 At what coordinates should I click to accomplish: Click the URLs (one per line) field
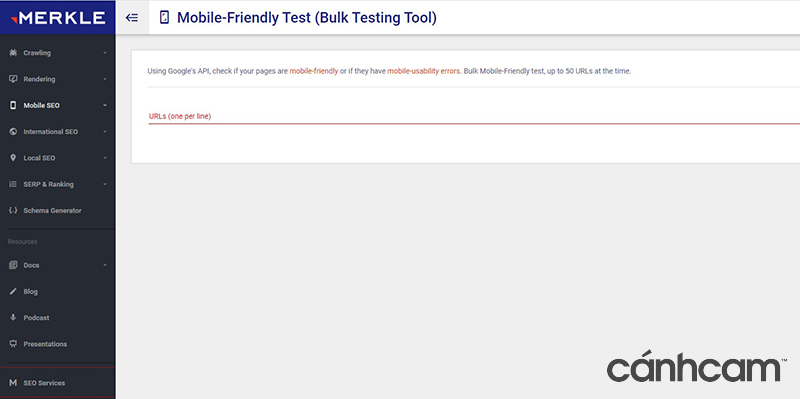(x=474, y=116)
